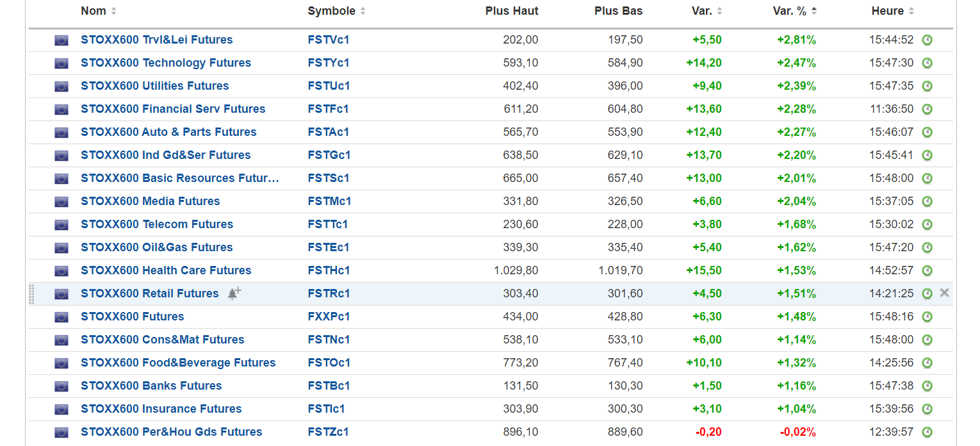Click the FXXPc1 symbol link
This screenshot has width=980, height=446.
pyautogui.click(x=329, y=317)
